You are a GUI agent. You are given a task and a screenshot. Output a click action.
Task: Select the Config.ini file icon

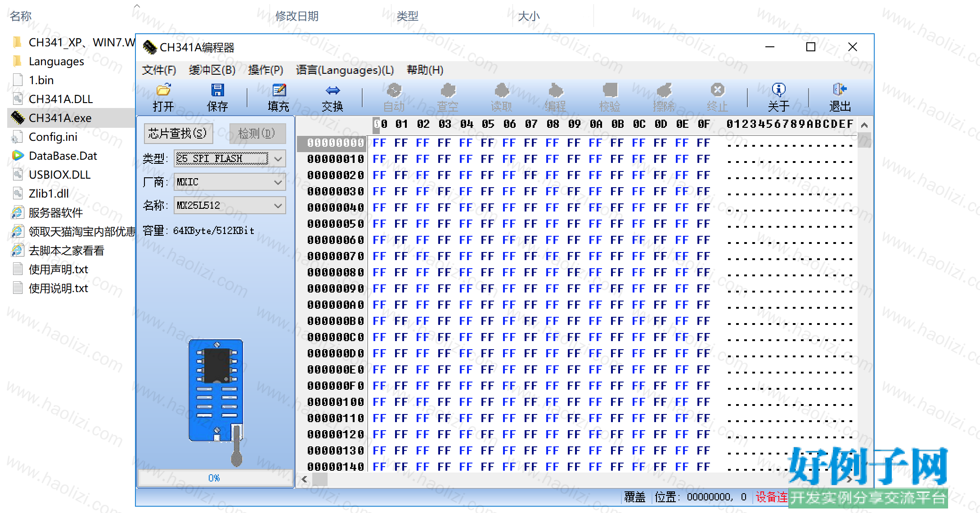(x=18, y=137)
